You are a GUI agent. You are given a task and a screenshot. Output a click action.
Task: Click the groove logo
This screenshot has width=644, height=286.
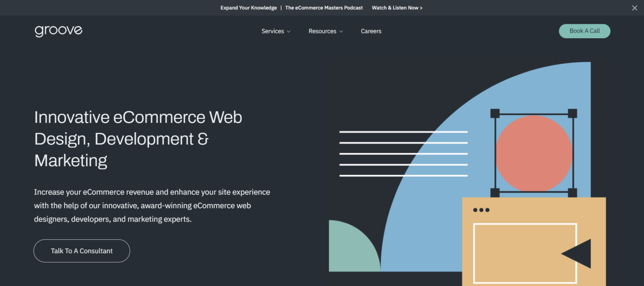(x=59, y=31)
